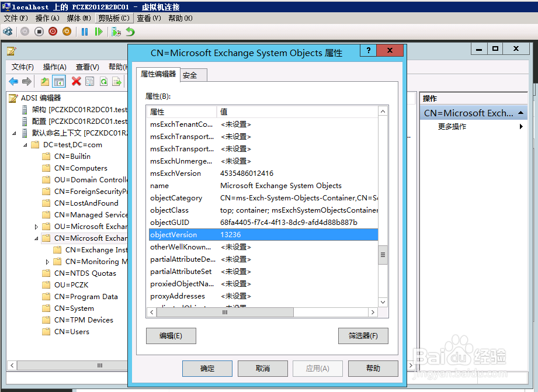This screenshot has height=392, width=538.
Task: Switch to the 属性编辑器 tab
Action: coord(158,74)
